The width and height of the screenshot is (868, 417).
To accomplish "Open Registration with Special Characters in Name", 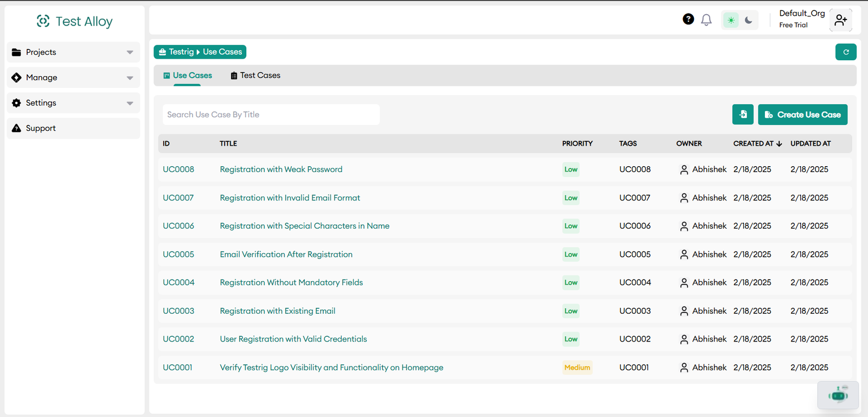I will (304, 226).
